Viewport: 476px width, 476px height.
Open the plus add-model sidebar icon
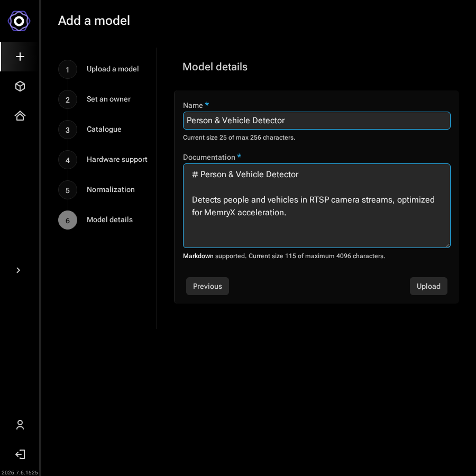20,57
